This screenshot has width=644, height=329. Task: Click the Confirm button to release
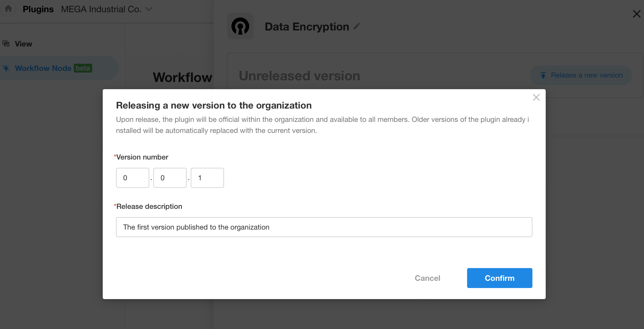[500, 278]
